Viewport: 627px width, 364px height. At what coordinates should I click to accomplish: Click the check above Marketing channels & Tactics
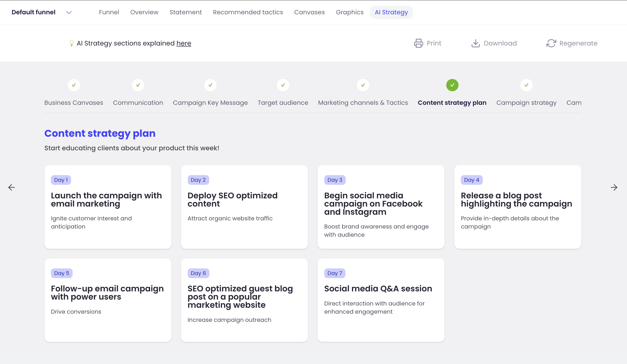point(363,85)
